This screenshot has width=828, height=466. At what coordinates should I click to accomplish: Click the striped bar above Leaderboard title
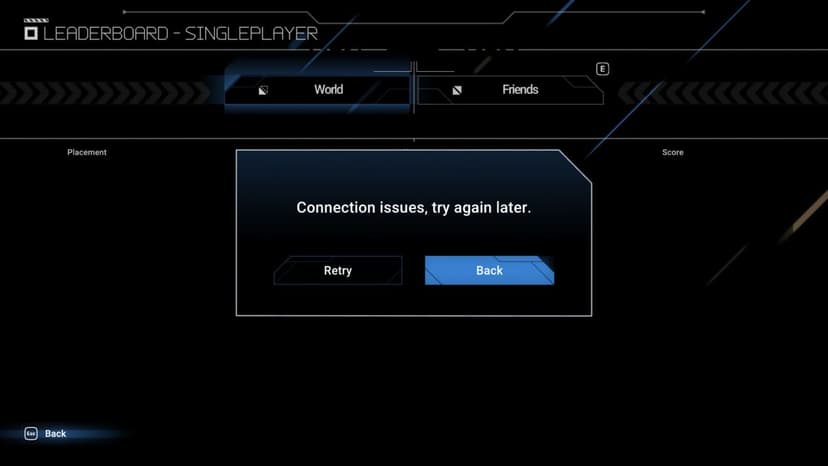click(x=36, y=21)
